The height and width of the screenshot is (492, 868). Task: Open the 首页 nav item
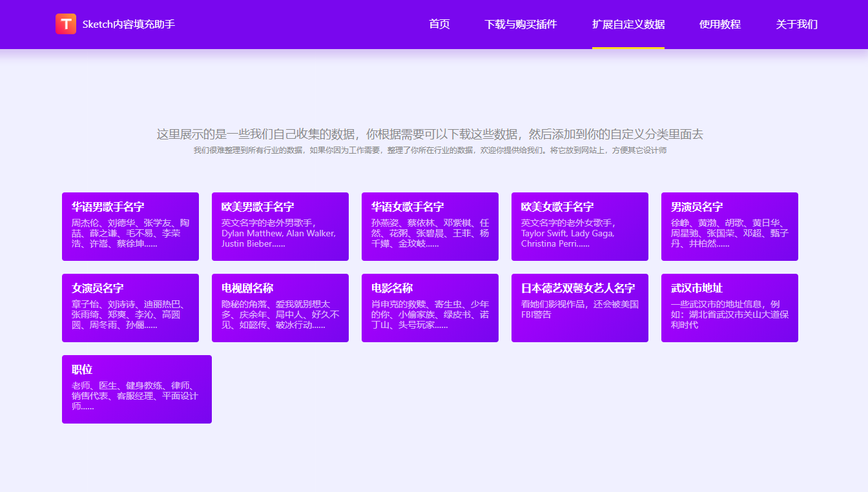[x=439, y=25]
